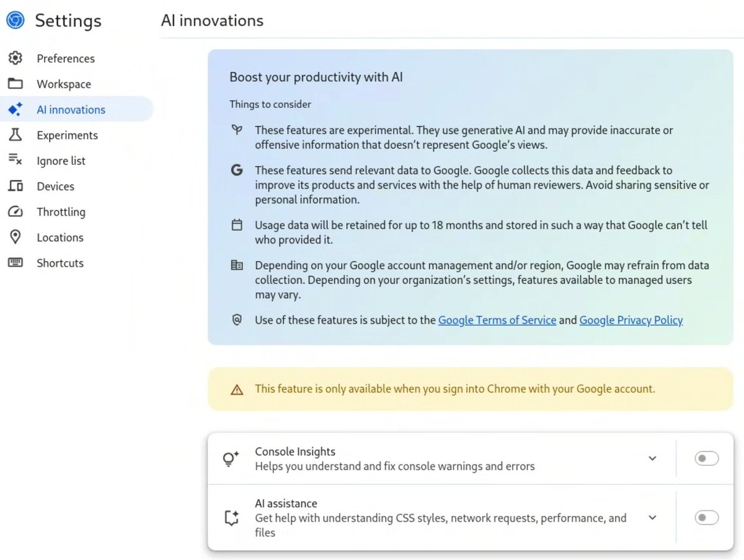Image resolution: width=744 pixels, height=560 pixels.
Task: Click the Preferences gear icon
Action: tap(15, 58)
